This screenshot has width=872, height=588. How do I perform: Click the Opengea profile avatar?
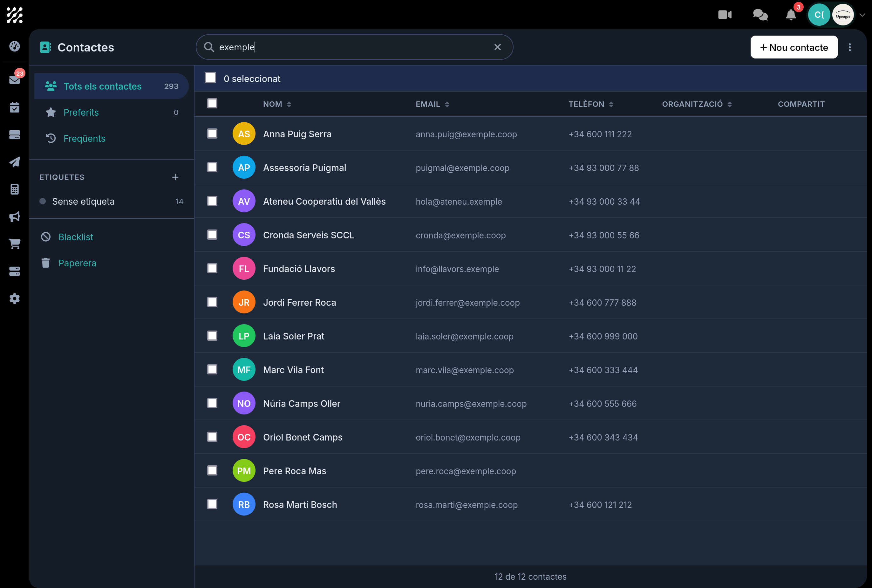[x=843, y=15]
